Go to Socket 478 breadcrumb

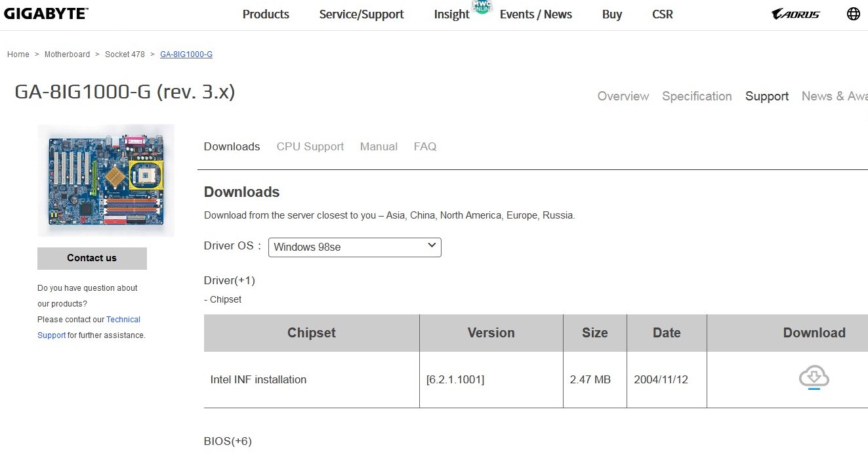(x=125, y=54)
